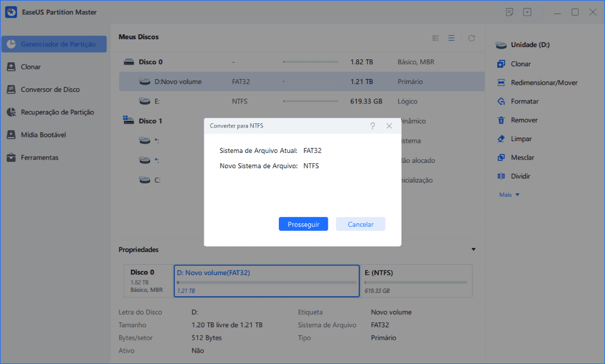The height and width of the screenshot is (364, 605).
Task: Click Formatar action
Action: click(x=525, y=102)
